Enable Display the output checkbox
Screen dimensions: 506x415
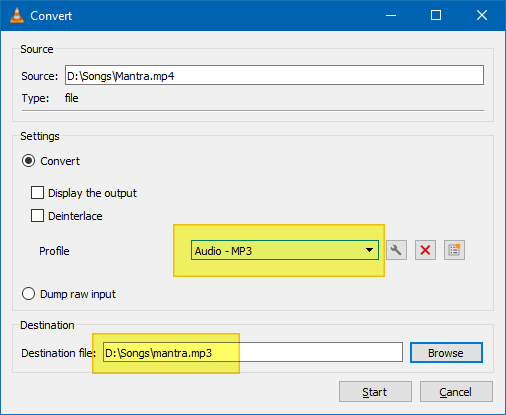37,193
